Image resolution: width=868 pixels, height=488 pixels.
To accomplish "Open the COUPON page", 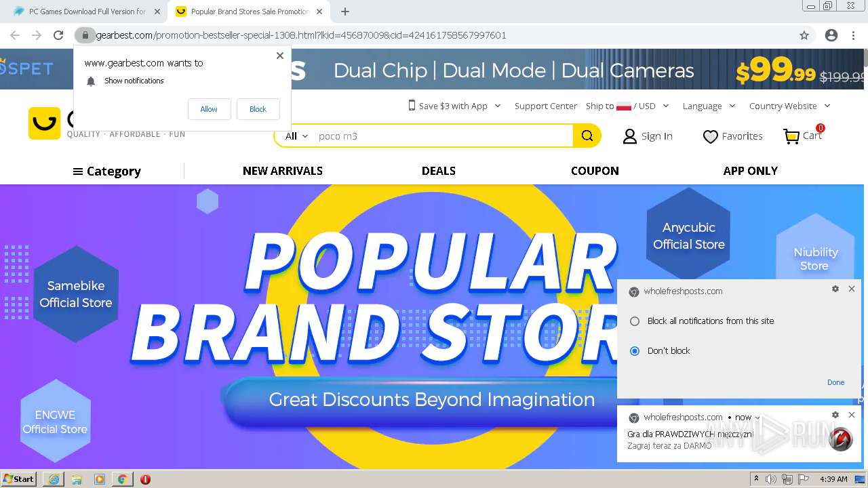I will tap(595, 171).
